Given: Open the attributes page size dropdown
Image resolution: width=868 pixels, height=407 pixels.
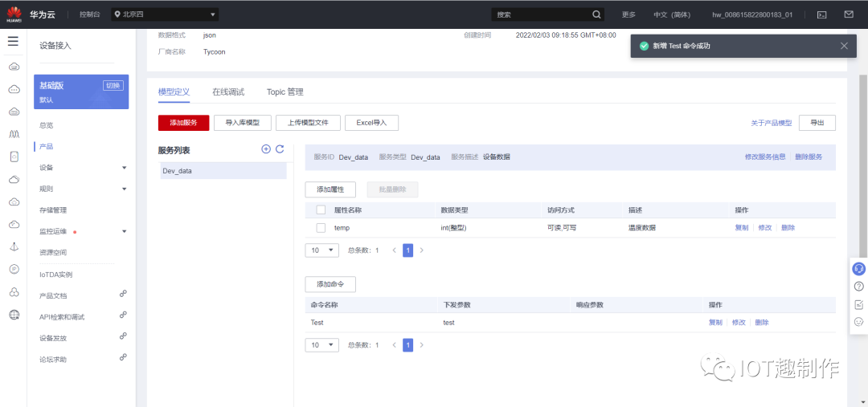Looking at the screenshot, I should pyautogui.click(x=322, y=250).
